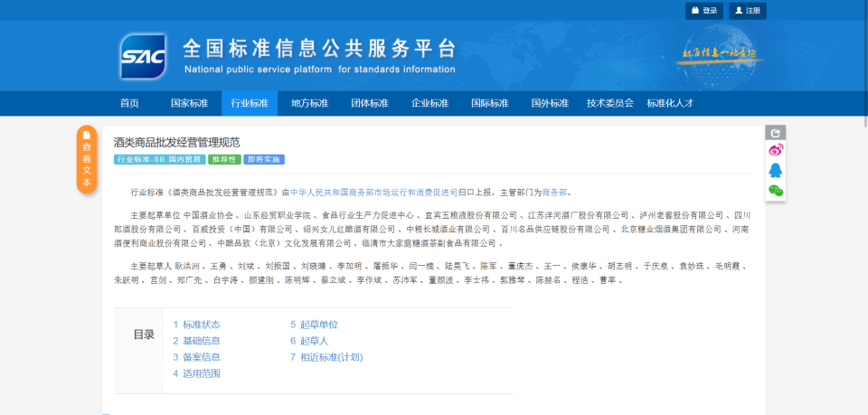Go to 首页 in navigation bar
The height and width of the screenshot is (415, 868).
coord(129,103)
